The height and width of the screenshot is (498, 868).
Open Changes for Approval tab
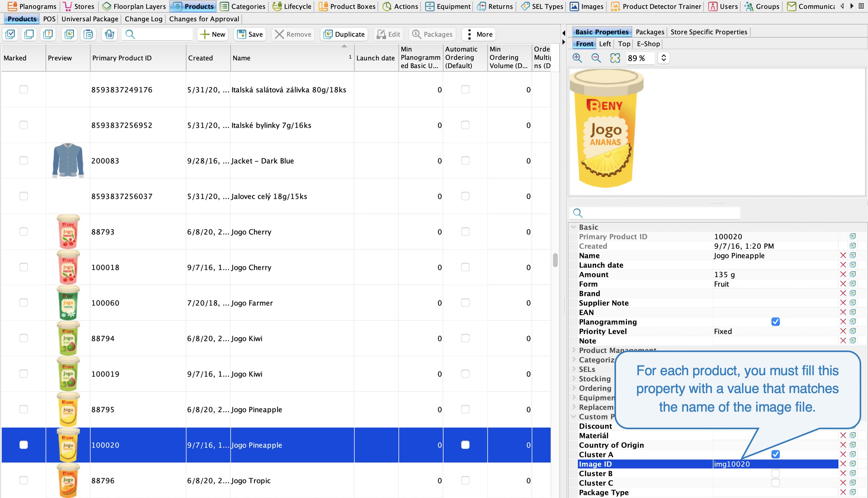[204, 19]
